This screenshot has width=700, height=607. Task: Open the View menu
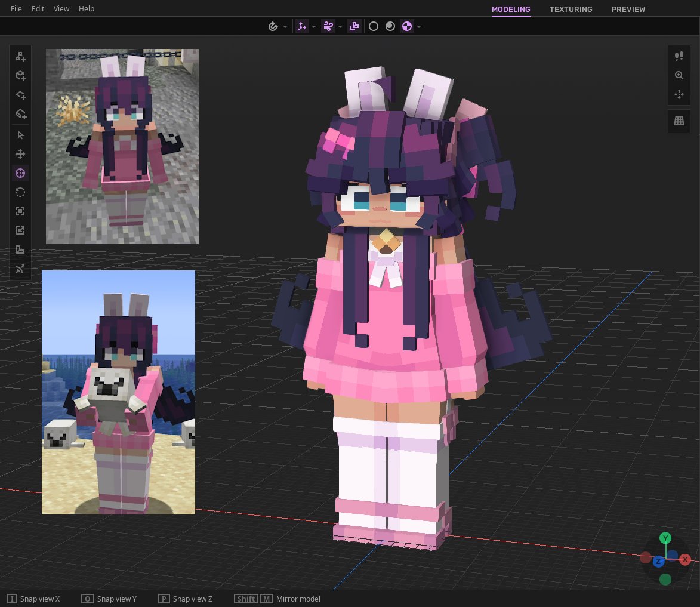[61, 8]
